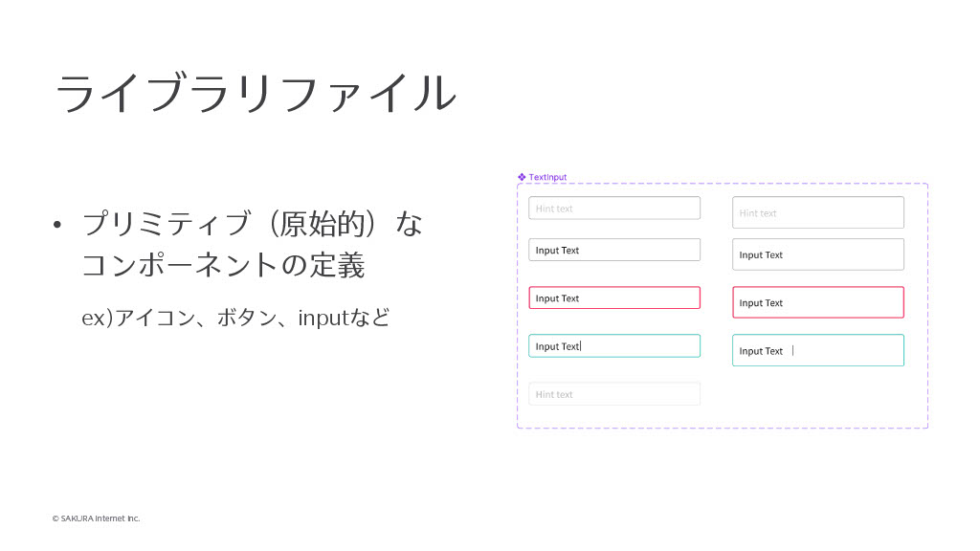Screen dimensions: 980x551
Task: Click the right large Hint text field
Action: pos(817,212)
